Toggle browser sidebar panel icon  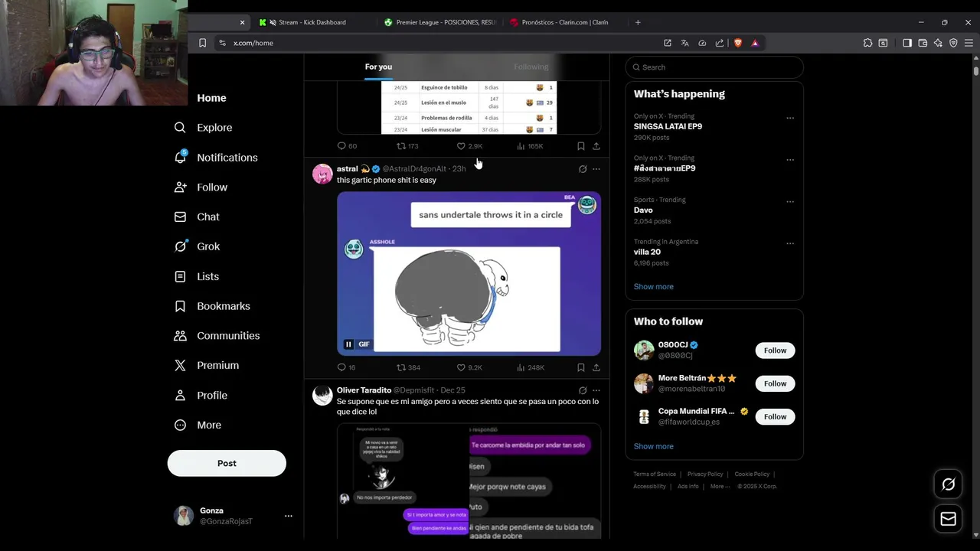907,43
